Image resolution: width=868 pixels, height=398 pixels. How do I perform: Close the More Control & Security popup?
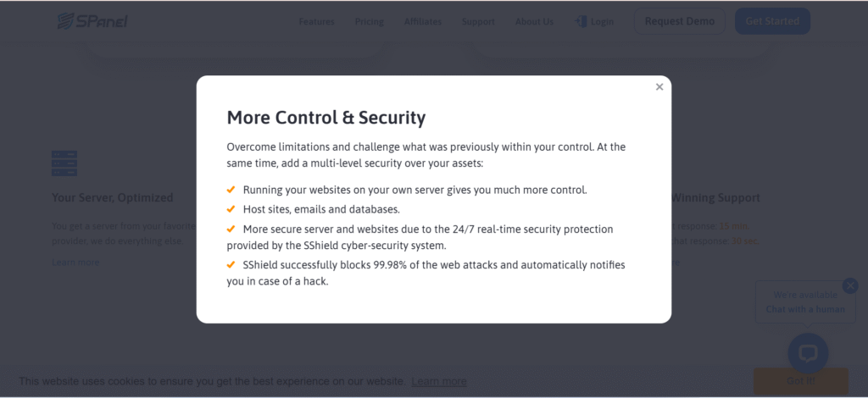click(659, 87)
